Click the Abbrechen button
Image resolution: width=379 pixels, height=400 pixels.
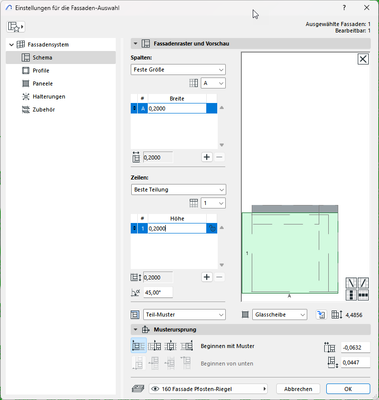(x=298, y=389)
